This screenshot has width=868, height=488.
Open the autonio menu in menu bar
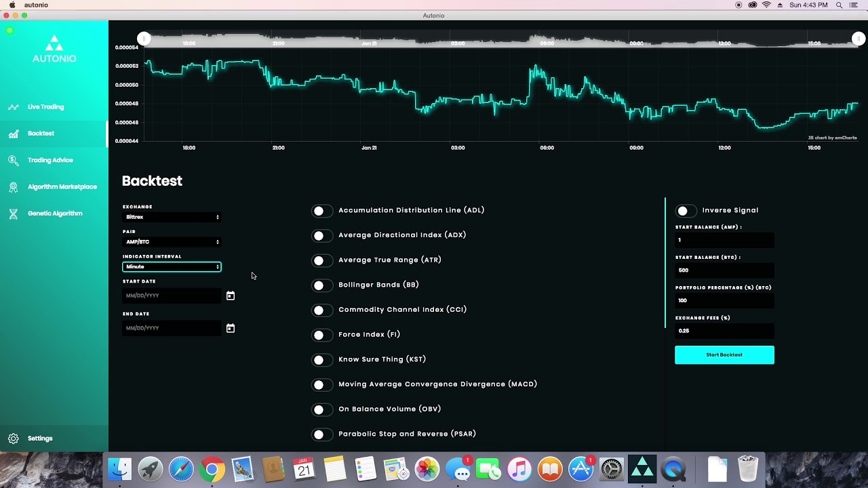click(x=36, y=5)
